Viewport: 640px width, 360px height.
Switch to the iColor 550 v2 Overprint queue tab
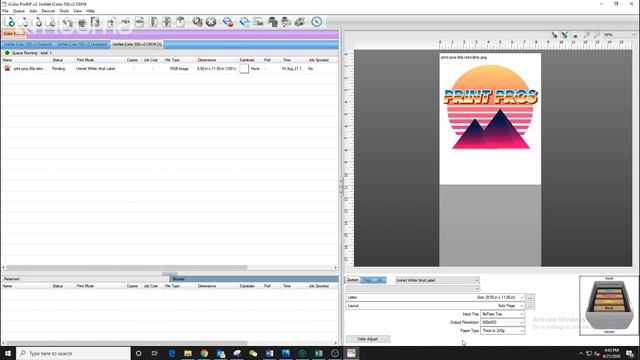pos(28,44)
